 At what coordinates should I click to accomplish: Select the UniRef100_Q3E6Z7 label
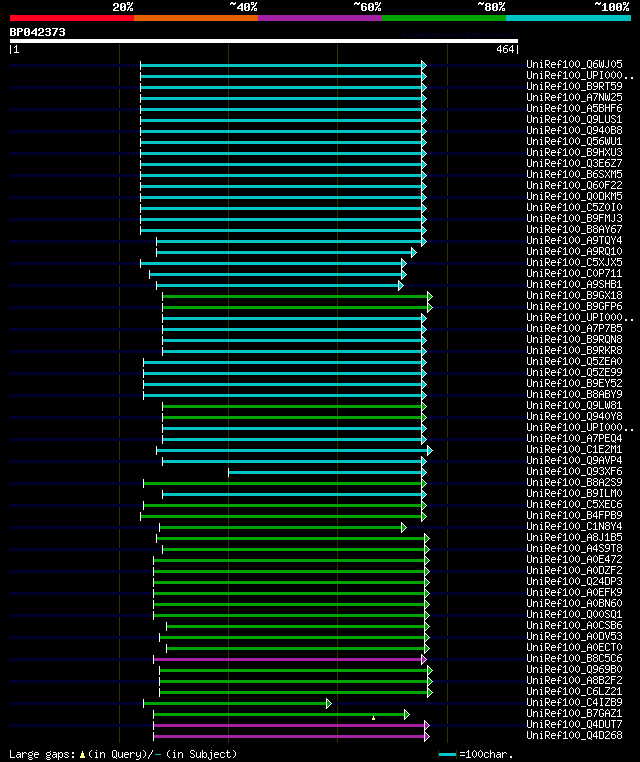[574, 163]
